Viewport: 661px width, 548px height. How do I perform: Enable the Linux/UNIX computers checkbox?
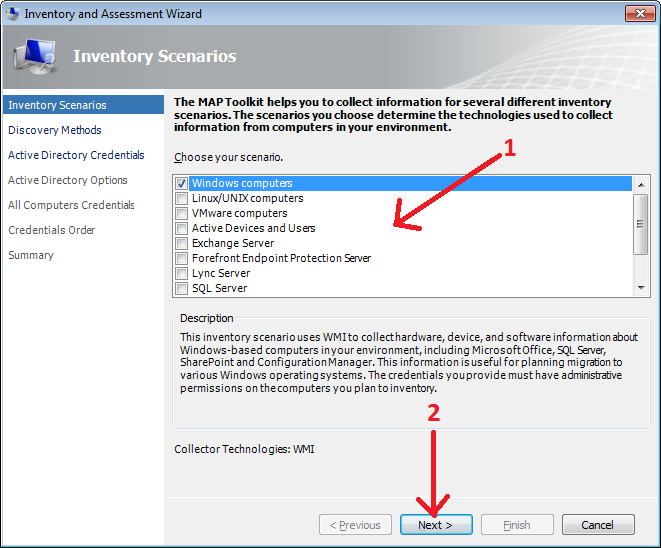coord(181,199)
